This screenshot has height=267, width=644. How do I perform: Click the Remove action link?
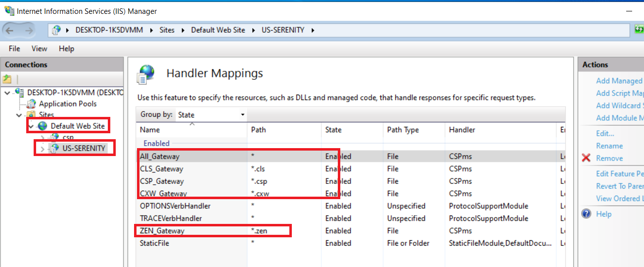click(x=609, y=158)
